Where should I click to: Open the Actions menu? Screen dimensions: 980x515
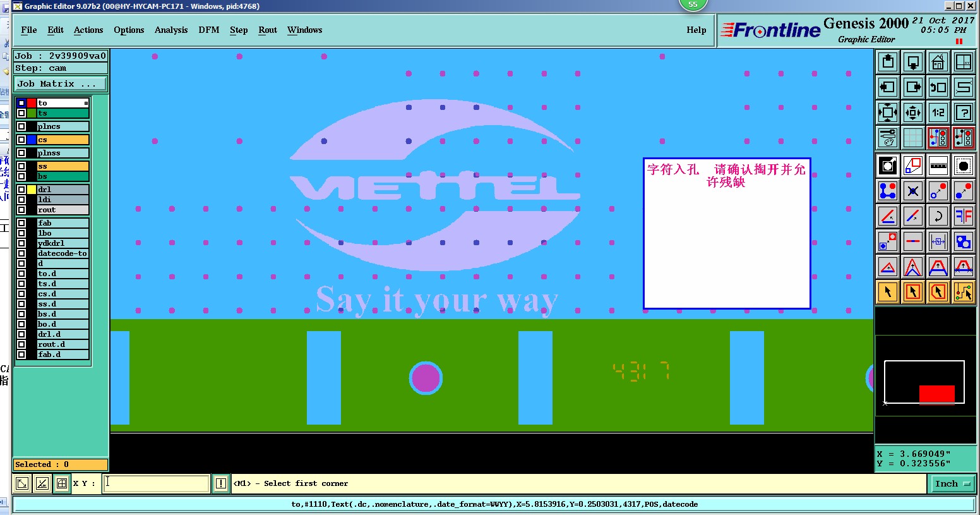(88, 30)
